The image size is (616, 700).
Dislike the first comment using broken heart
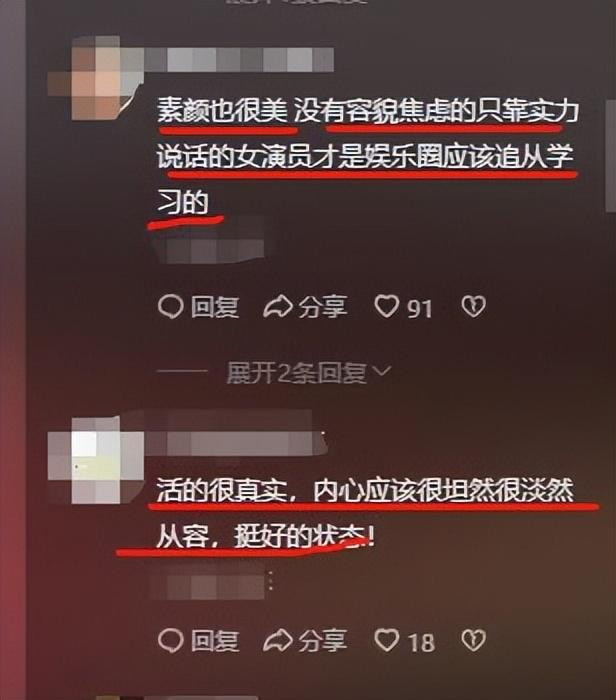click(x=473, y=307)
